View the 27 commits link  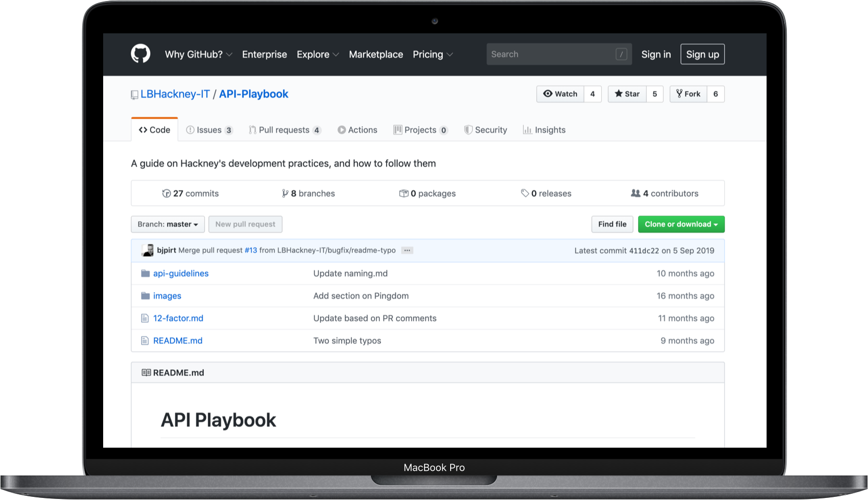point(191,194)
